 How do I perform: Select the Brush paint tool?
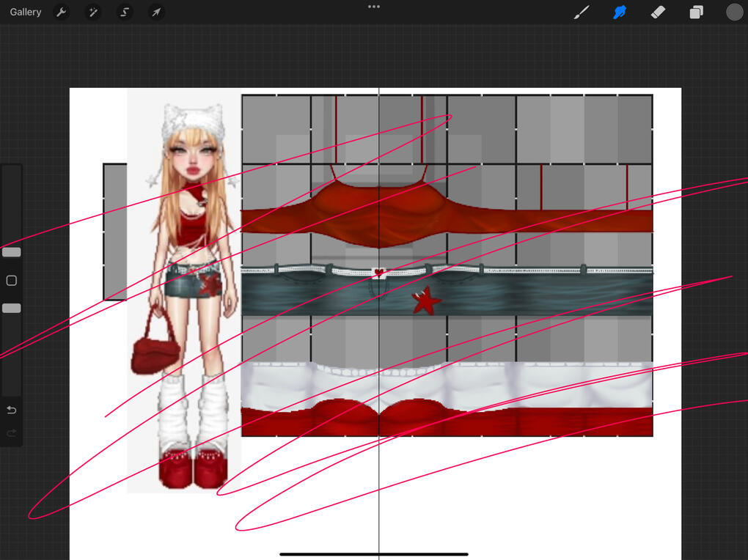point(582,12)
